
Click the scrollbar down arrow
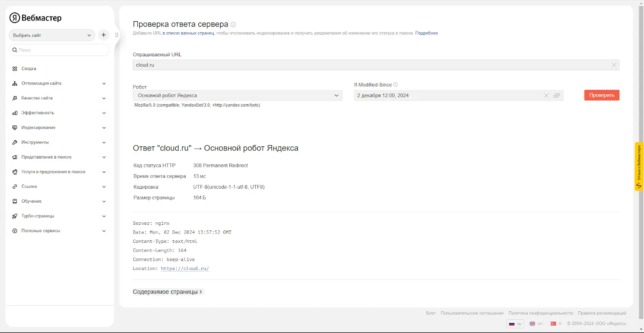coord(641,330)
